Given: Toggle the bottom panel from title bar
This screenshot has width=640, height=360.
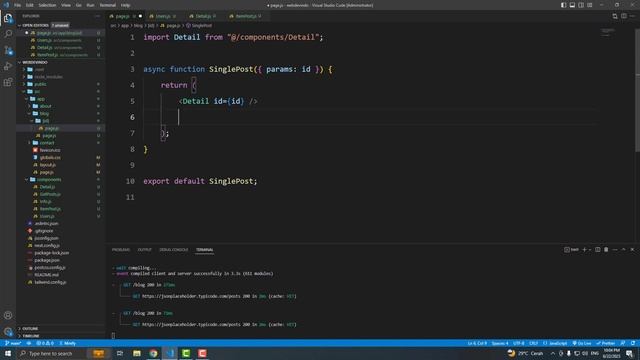Looking at the screenshot, I should 572,5.
